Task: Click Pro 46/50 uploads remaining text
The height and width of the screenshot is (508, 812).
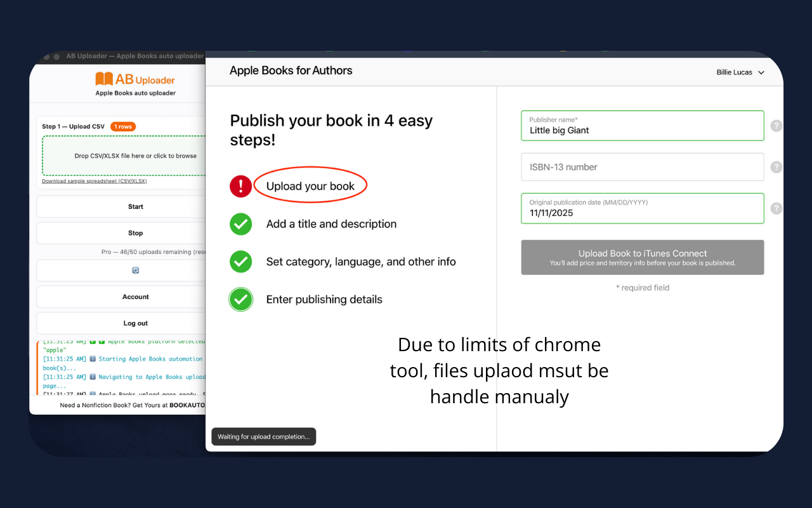Action: (154, 252)
